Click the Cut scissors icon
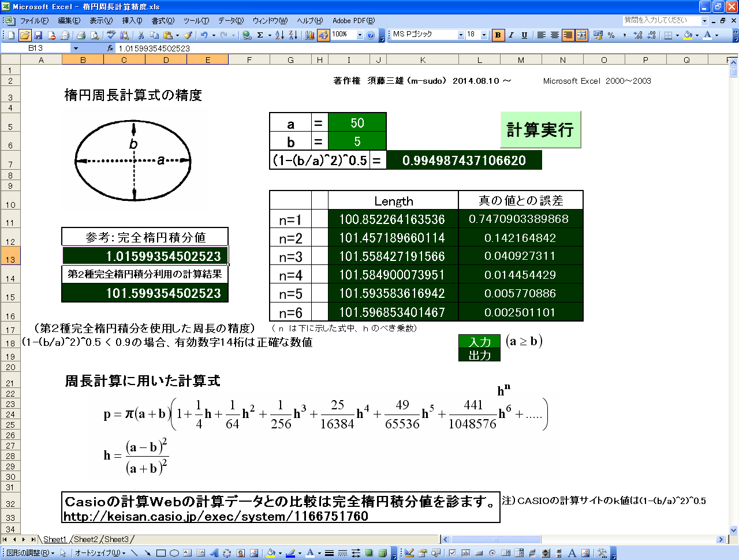This screenshot has height=560, width=739. click(x=140, y=35)
